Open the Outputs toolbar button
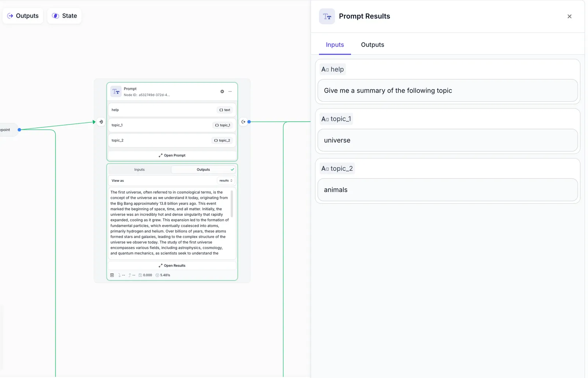 [23, 16]
